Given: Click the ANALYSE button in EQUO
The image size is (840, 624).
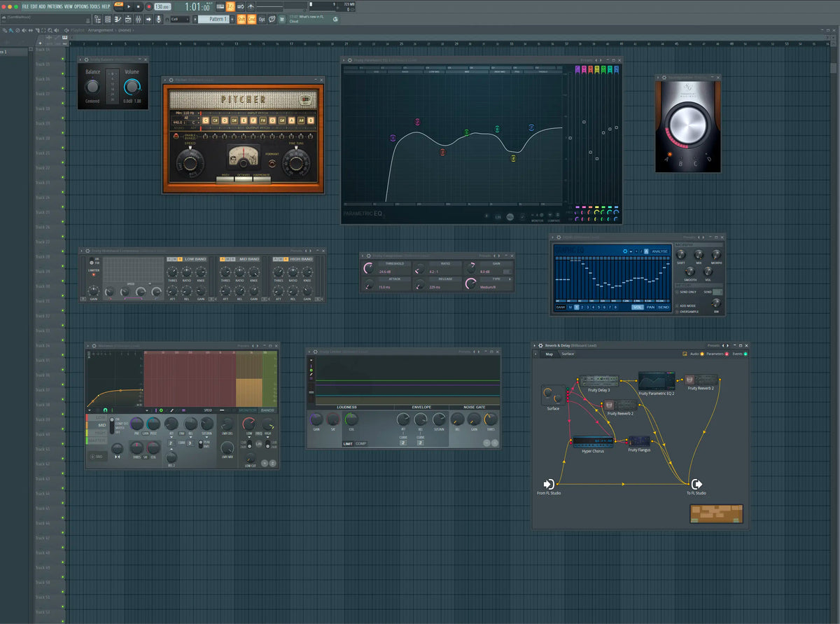Looking at the screenshot, I should click(x=660, y=251).
